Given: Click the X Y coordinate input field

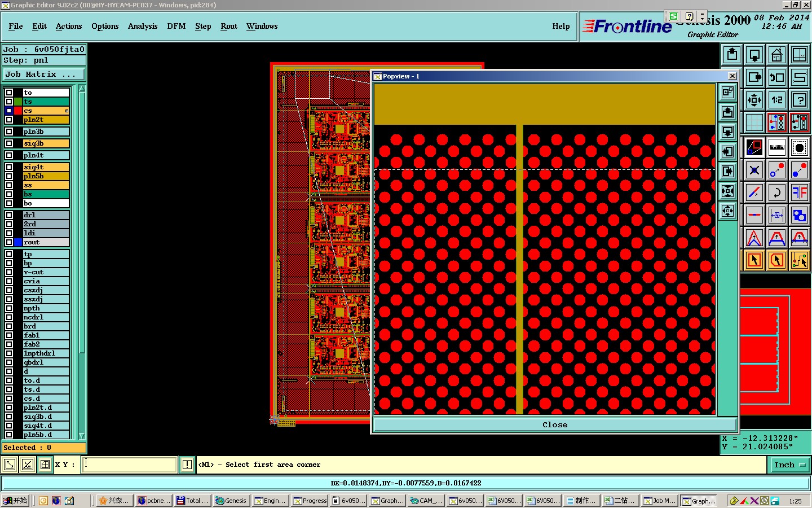Looking at the screenshot, I should click(x=130, y=465).
